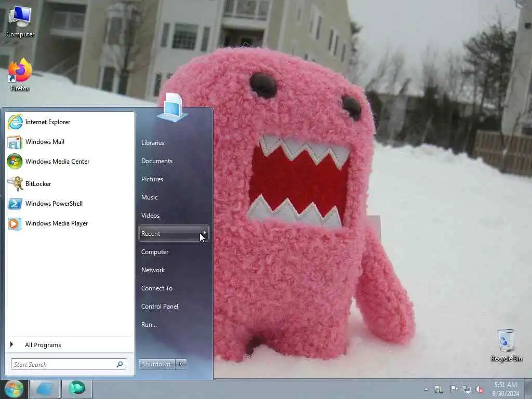Open the shutdown options arrow
The height and width of the screenshot is (399, 532).
tap(181, 364)
